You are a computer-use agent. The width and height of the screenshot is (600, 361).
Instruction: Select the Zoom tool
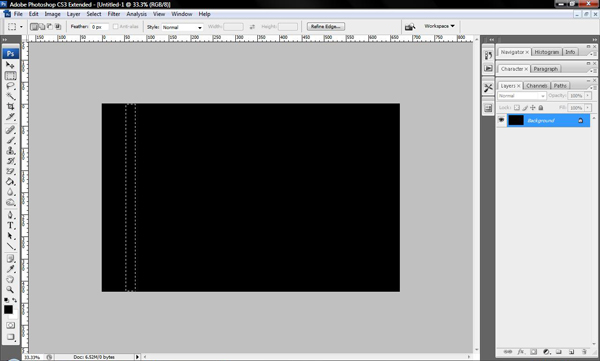click(10, 289)
